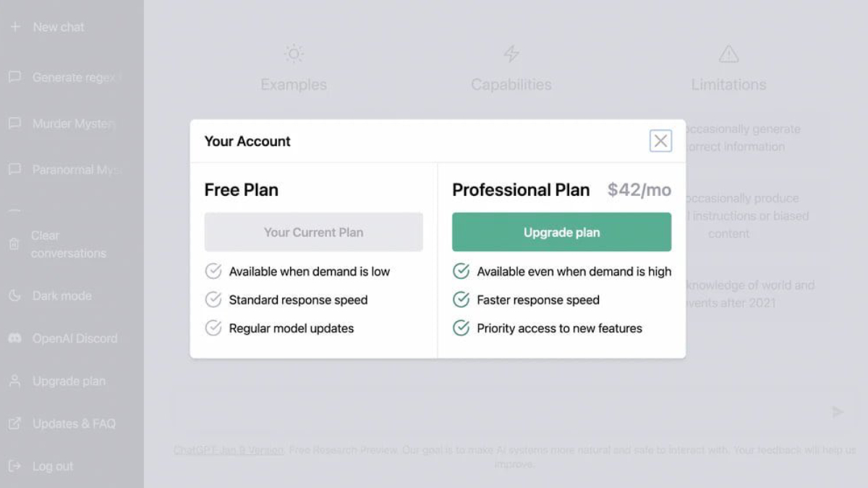868x488 pixels.
Task: Click the Discord icon beside OpenAI Discord
Action: [x=16, y=338]
